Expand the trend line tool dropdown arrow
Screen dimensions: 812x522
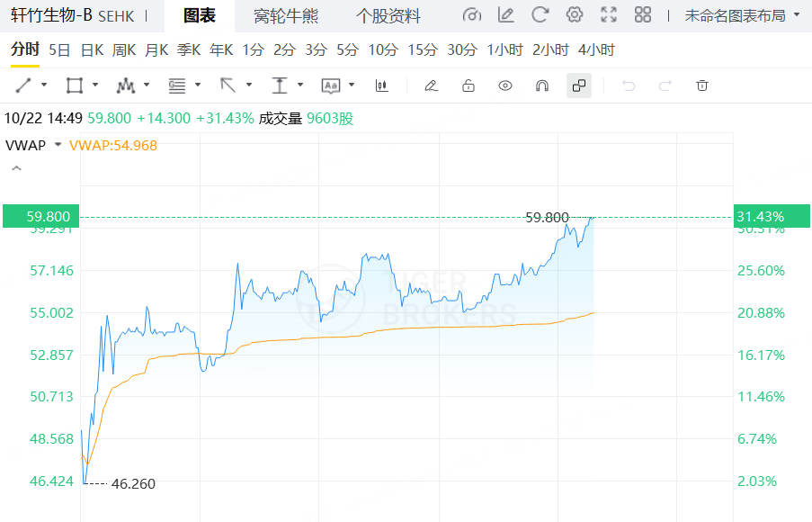[x=44, y=85]
